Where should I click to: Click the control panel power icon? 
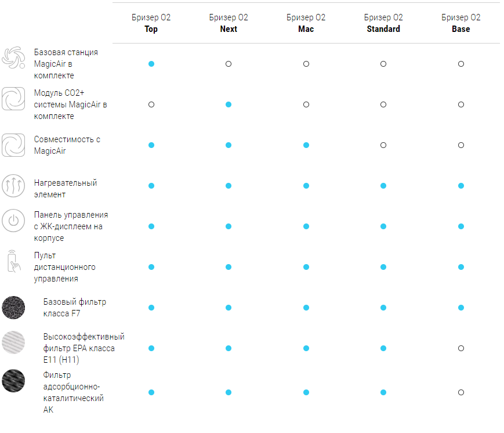tap(13, 221)
